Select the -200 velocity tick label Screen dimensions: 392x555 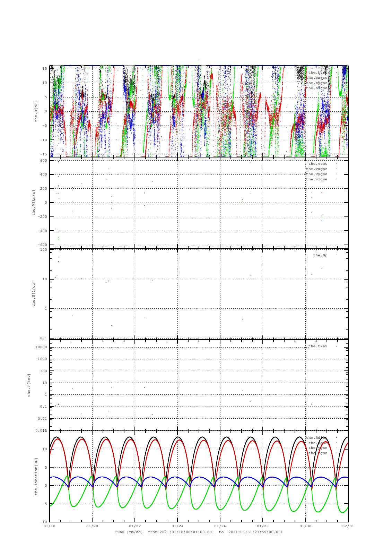coord(42,217)
